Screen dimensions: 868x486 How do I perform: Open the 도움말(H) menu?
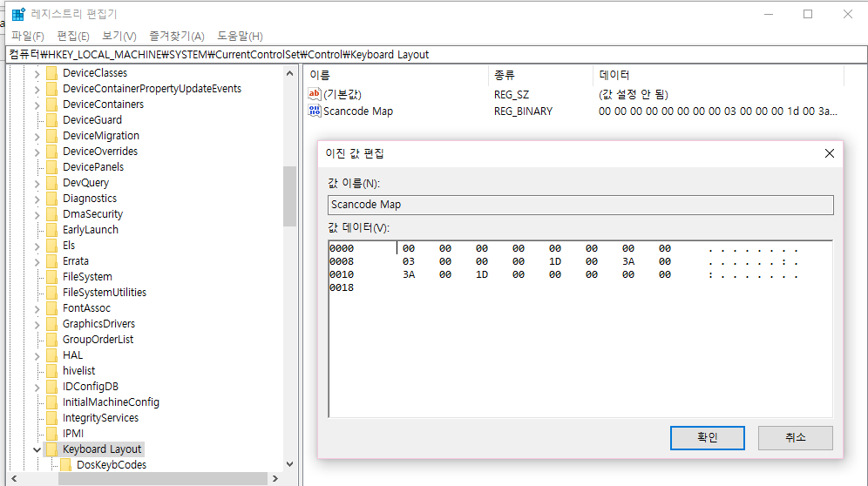[240, 36]
